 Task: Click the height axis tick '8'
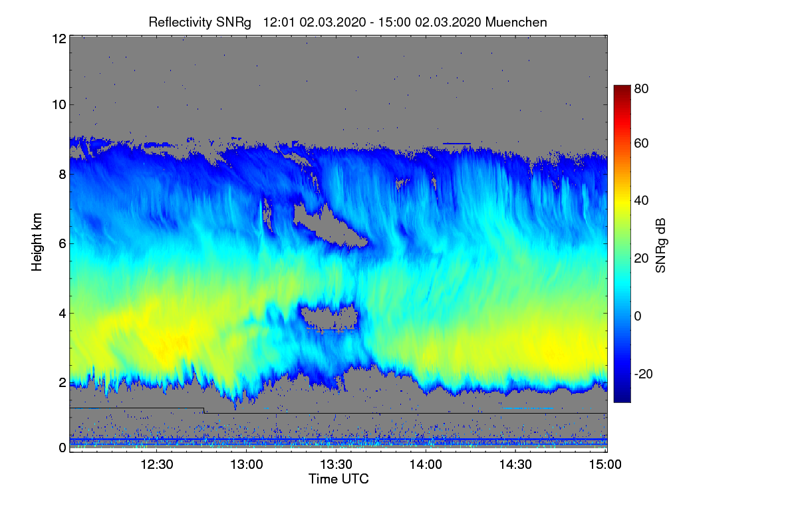pos(61,175)
